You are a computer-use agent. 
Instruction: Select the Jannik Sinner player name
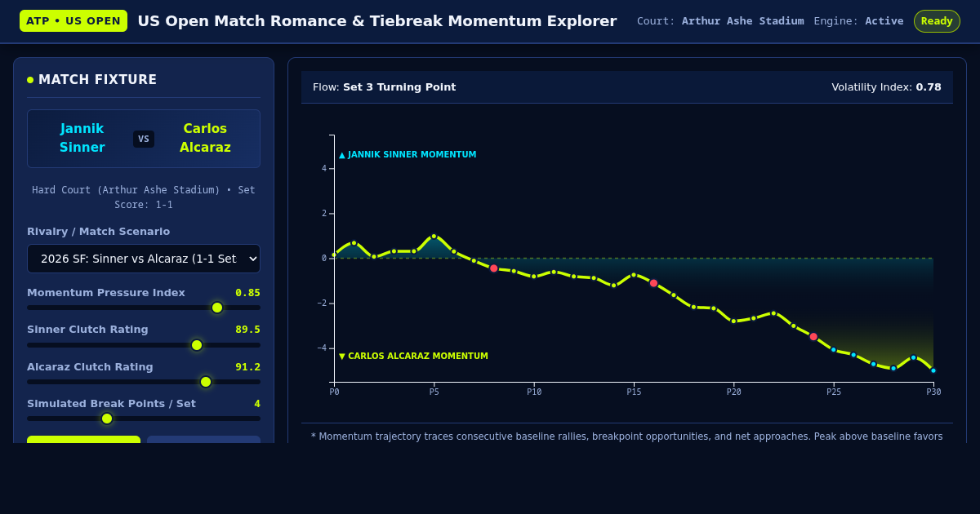point(82,139)
